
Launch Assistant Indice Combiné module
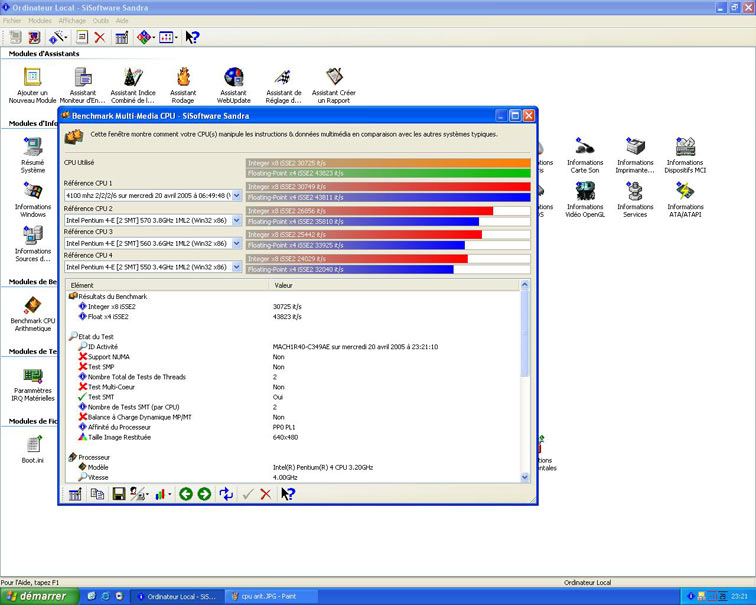133,85
